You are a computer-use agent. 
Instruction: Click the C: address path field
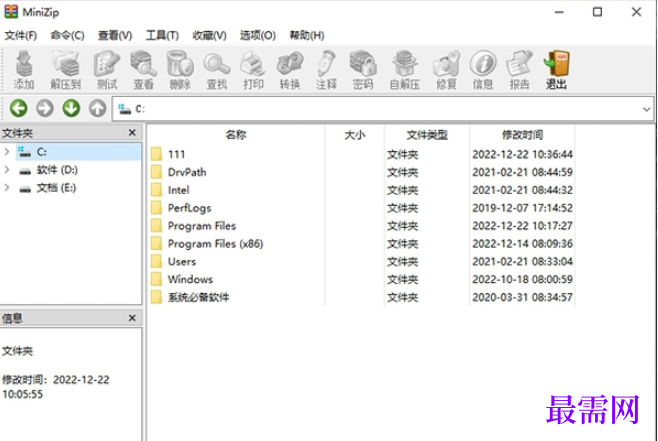383,109
